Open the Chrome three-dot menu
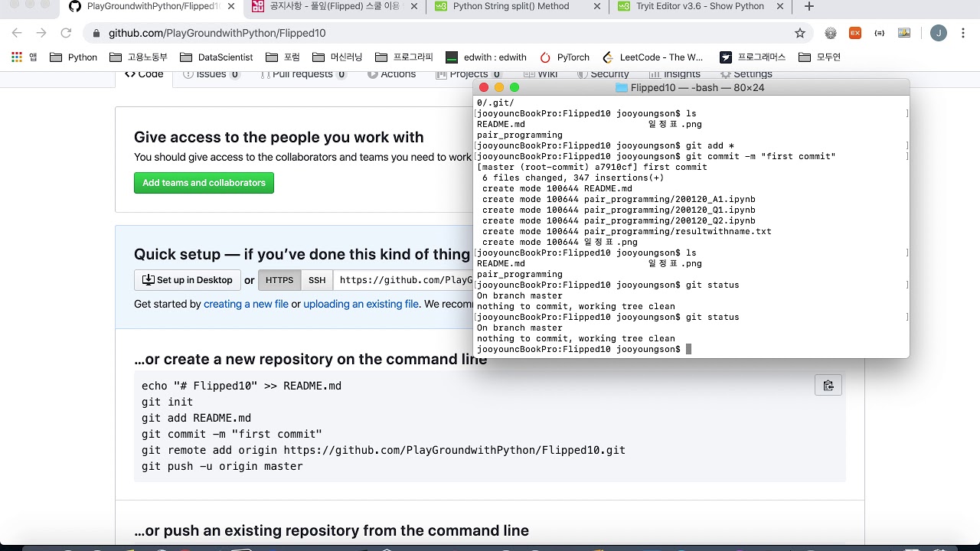Screen dimensions: 980x551 (964, 33)
